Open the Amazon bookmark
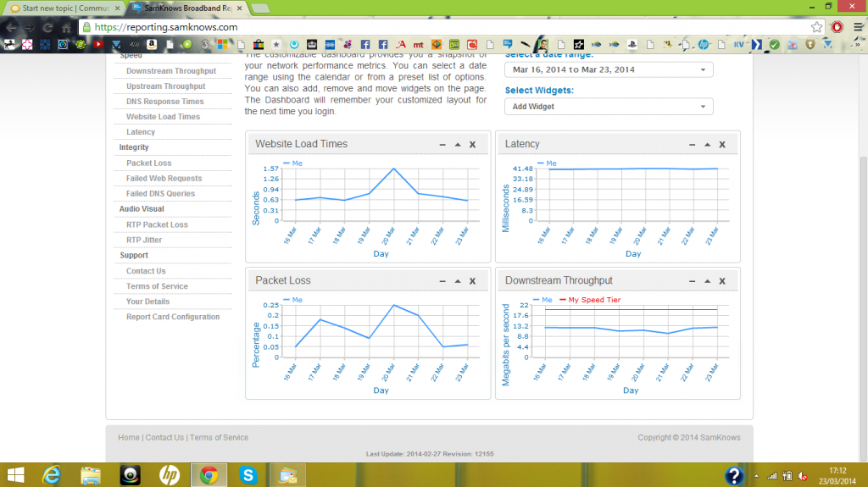The width and height of the screenshot is (868, 487). point(151,44)
